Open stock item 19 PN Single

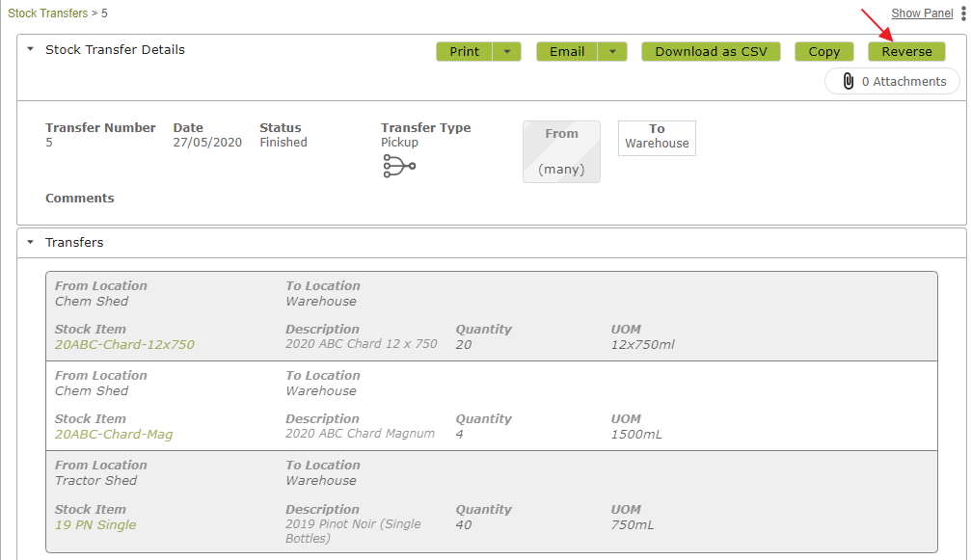click(95, 524)
